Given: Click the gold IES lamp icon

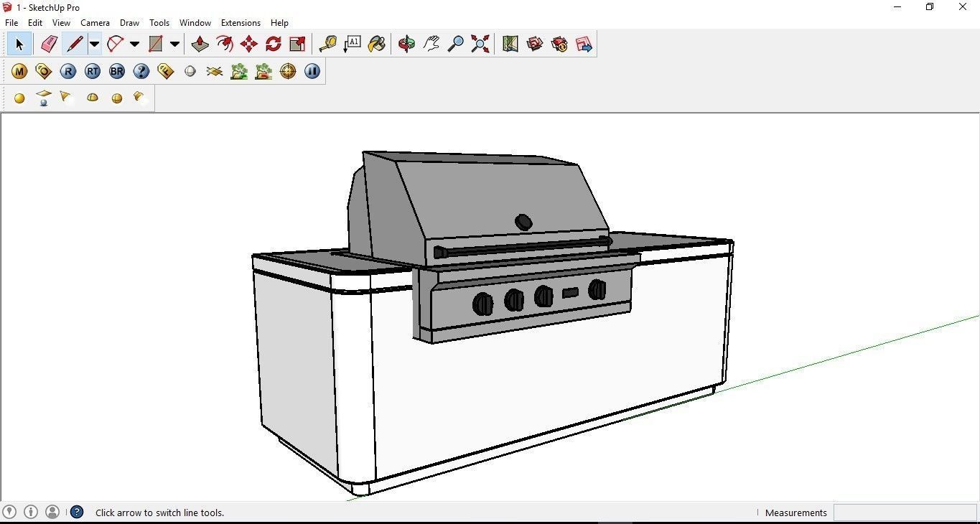Looking at the screenshot, I should (x=140, y=98).
